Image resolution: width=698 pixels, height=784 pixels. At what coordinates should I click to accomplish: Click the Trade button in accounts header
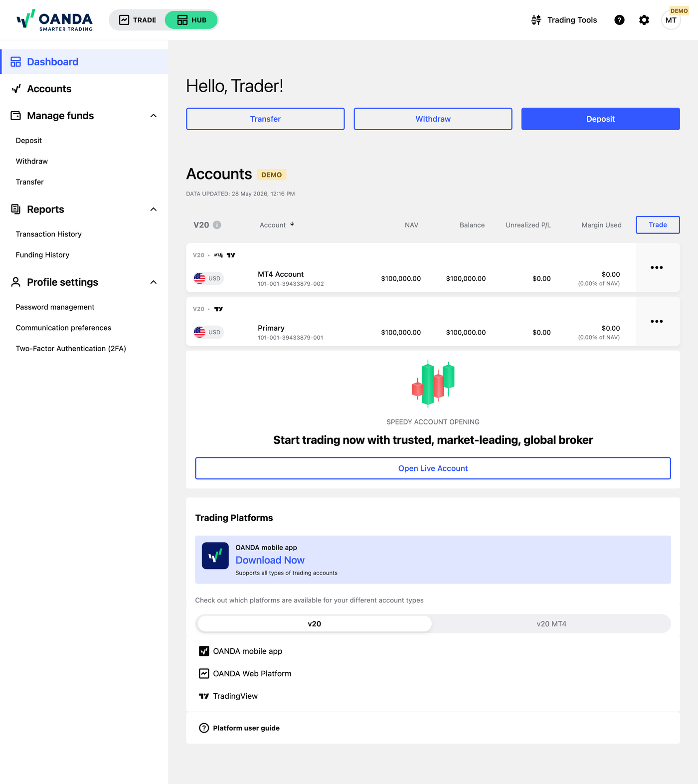(x=658, y=225)
